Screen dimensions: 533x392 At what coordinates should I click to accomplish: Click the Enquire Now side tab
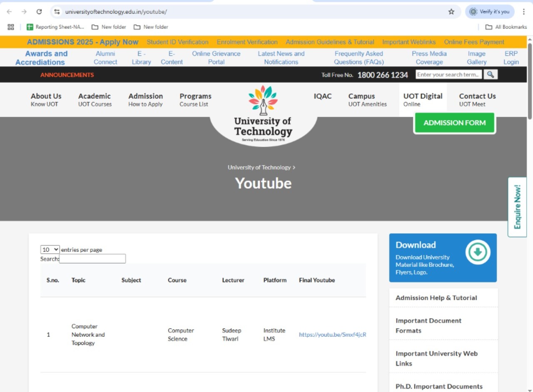(517, 207)
